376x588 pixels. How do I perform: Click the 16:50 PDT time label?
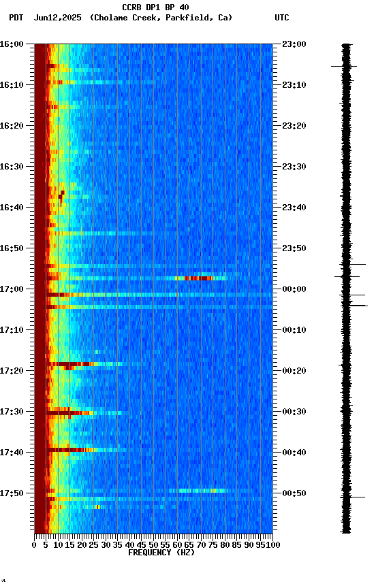pyautogui.click(x=12, y=248)
